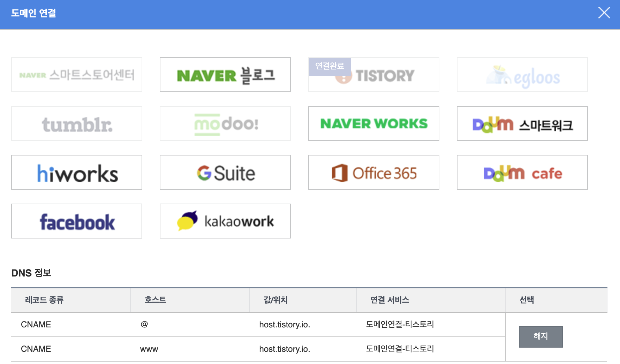The height and width of the screenshot is (364, 620).
Task: Select the modoo! service card
Action: (225, 123)
